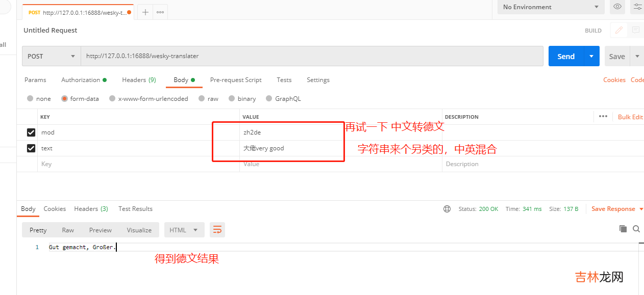Copy the response body with copy icon
This screenshot has width=644, height=295.
(x=623, y=229)
